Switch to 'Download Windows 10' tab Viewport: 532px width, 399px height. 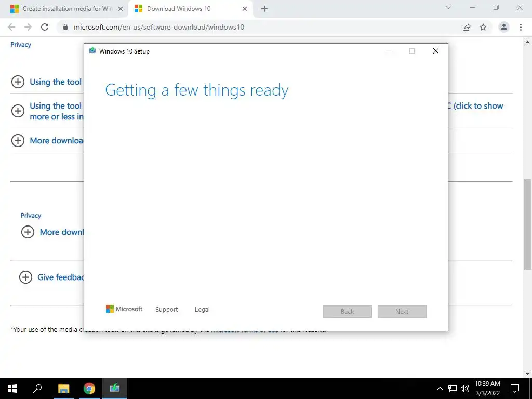190,9
